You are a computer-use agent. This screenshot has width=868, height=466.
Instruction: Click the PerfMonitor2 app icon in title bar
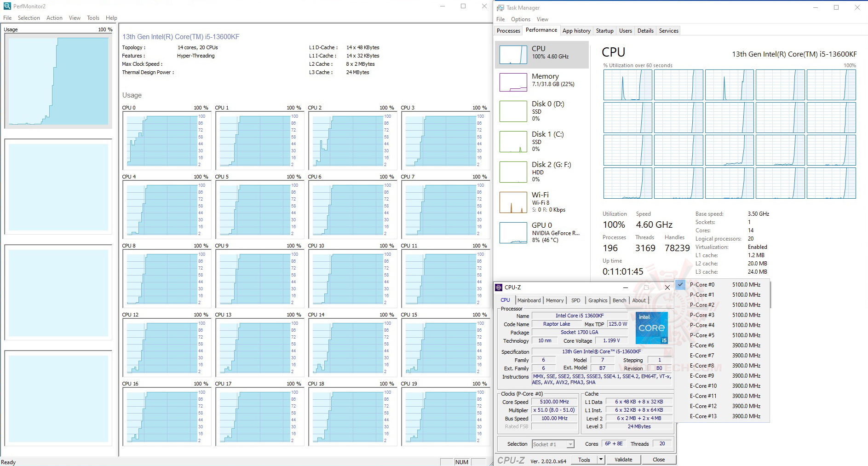tap(7, 6)
